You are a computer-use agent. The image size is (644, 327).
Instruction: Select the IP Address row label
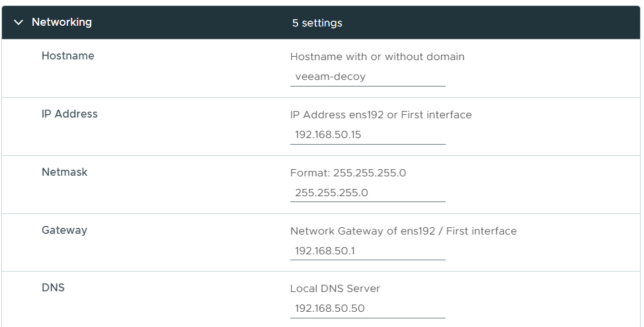point(69,114)
